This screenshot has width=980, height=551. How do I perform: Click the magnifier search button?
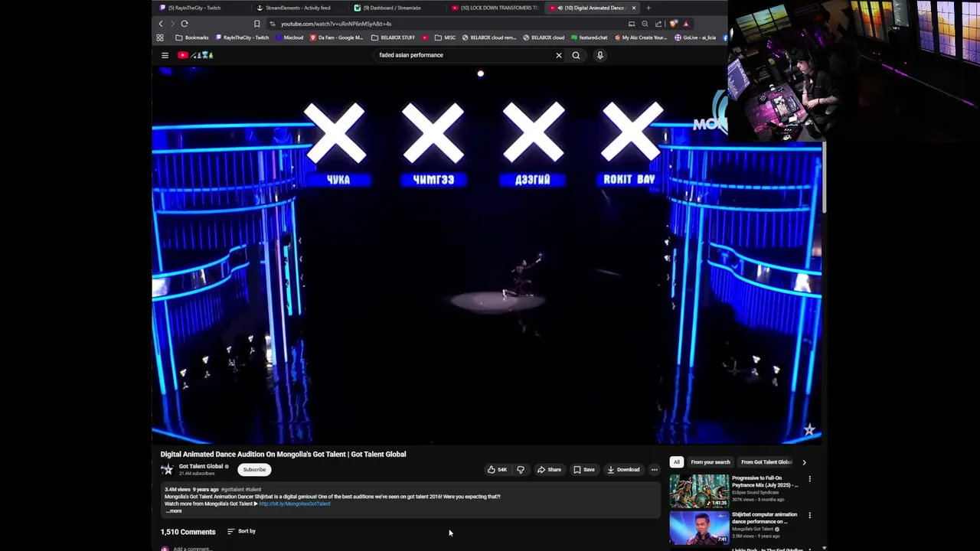(x=576, y=55)
